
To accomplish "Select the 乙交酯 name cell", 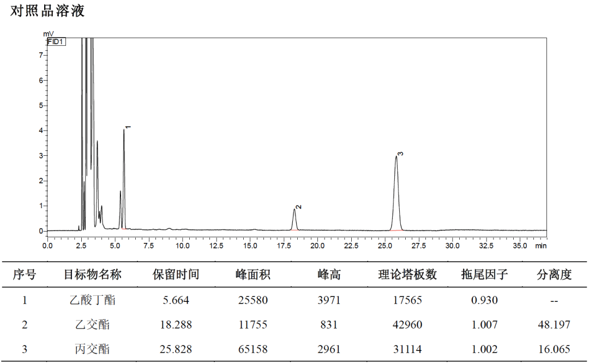I will [x=92, y=325].
